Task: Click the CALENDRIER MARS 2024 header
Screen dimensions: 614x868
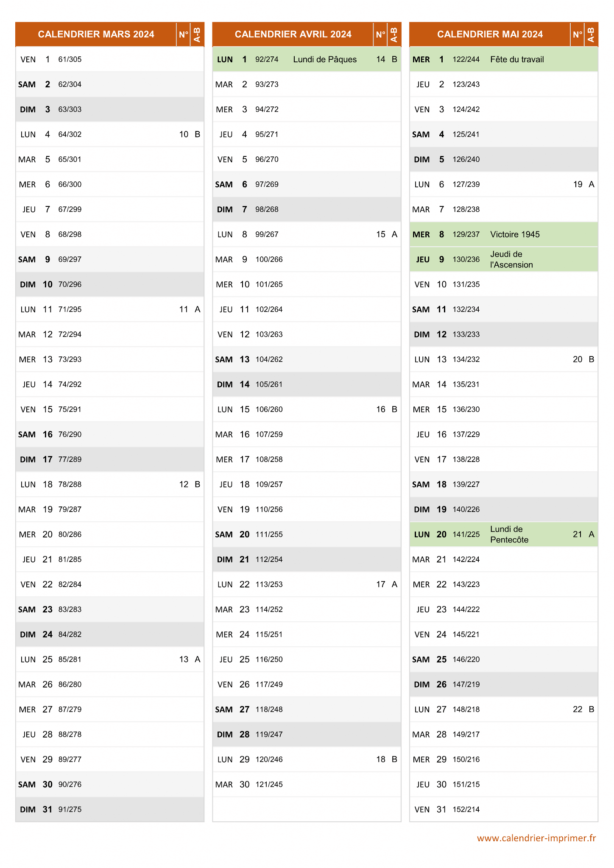Action: (x=96, y=34)
